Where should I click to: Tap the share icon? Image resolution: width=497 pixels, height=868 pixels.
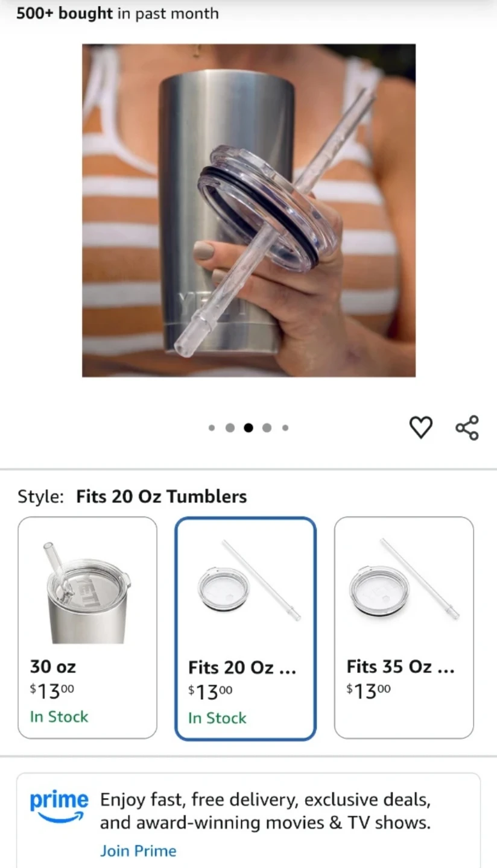(467, 427)
